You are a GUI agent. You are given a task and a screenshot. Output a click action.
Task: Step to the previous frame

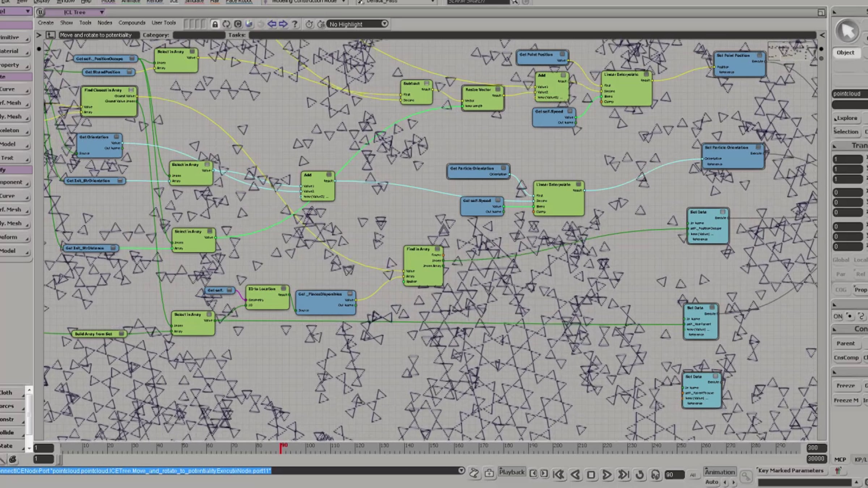(x=533, y=473)
